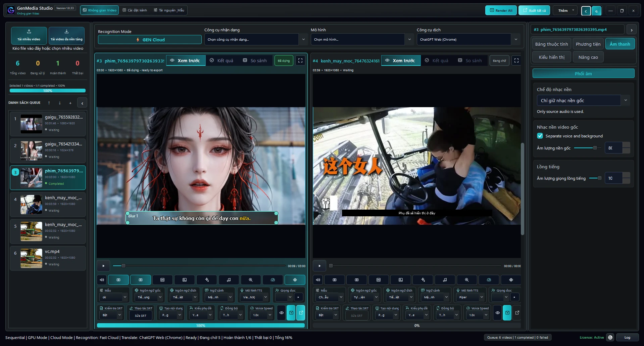This screenshot has height=346, width=644.
Task: Open the music note tool in #3 phim panel
Action: click(x=229, y=279)
